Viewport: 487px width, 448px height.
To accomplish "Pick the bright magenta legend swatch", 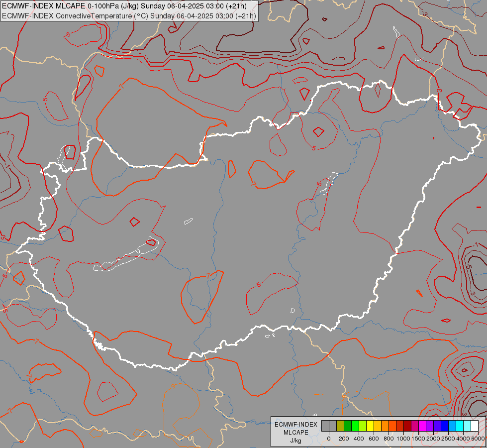I will coord(422,426).
